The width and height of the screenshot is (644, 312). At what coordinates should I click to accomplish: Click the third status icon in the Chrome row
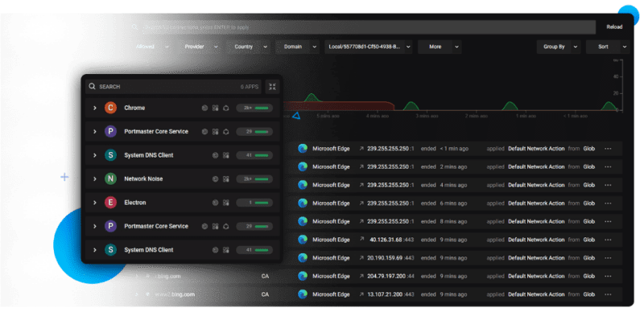(226, 108)
